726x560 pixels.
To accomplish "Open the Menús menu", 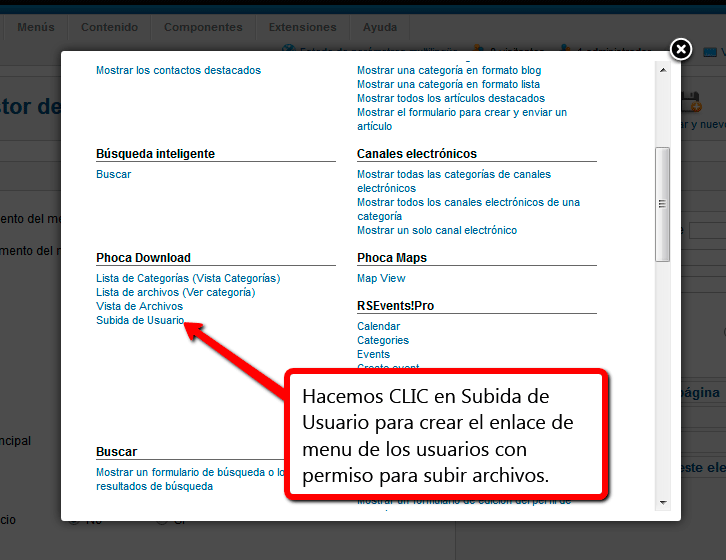I will point(36,27).
